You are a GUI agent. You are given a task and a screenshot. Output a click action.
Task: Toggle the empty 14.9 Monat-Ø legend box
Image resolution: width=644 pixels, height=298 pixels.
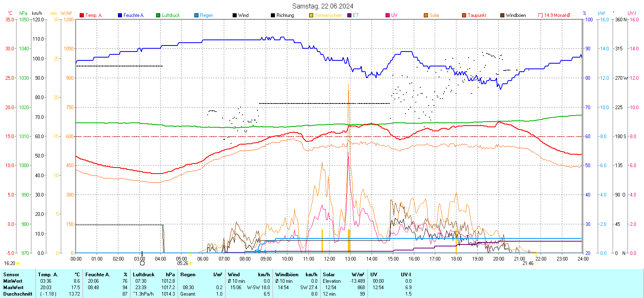pos(541,15)
